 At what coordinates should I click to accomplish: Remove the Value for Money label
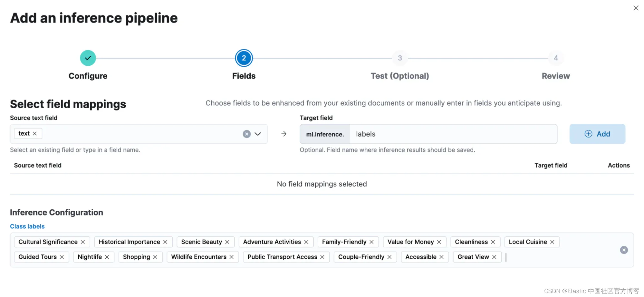click(x=439, y=242)
